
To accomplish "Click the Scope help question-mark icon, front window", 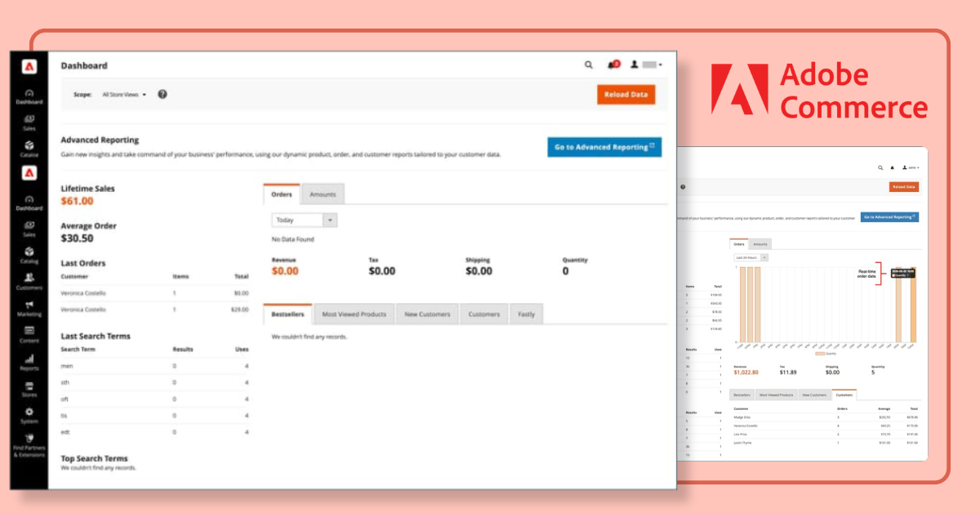I will (163, 94).
